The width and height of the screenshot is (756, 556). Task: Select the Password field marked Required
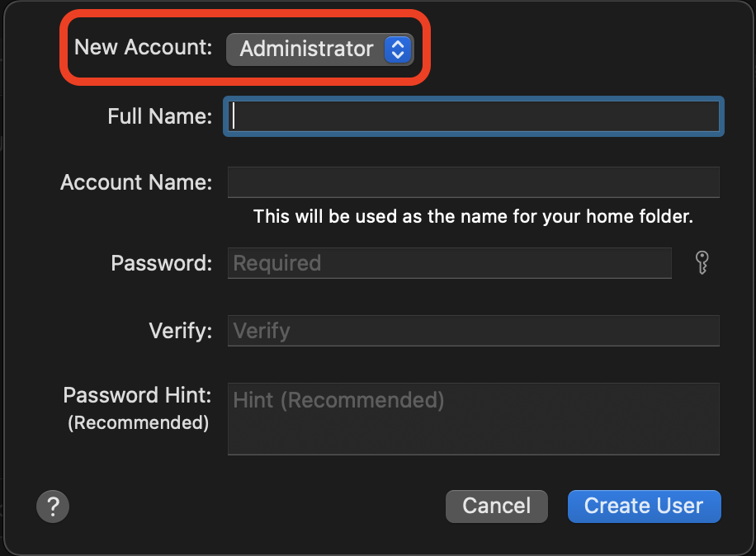(449, 263)
